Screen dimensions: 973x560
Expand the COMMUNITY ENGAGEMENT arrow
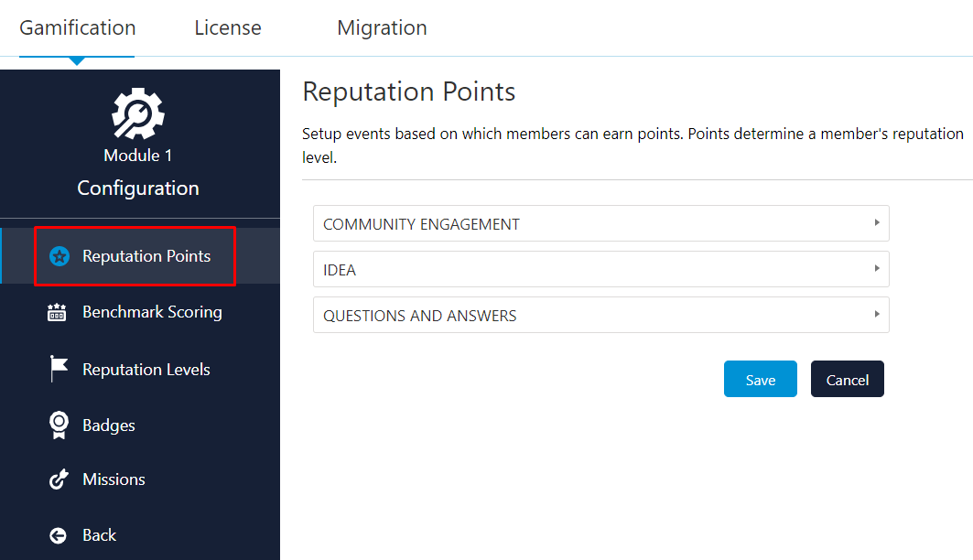[877, 222]
